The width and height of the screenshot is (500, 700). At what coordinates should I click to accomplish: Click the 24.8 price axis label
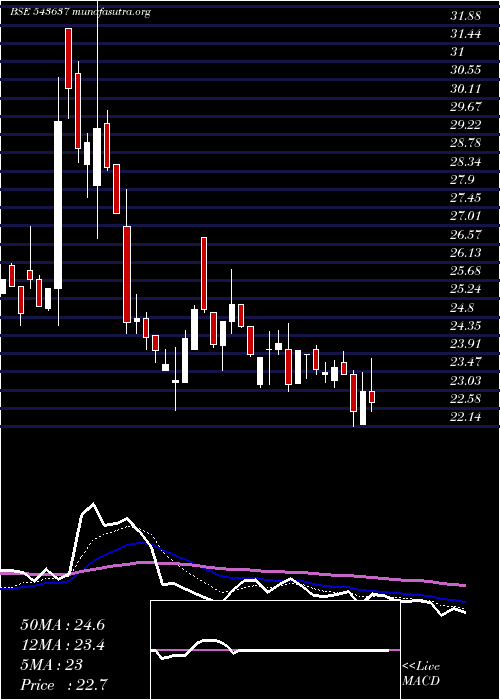coord(462,307)
